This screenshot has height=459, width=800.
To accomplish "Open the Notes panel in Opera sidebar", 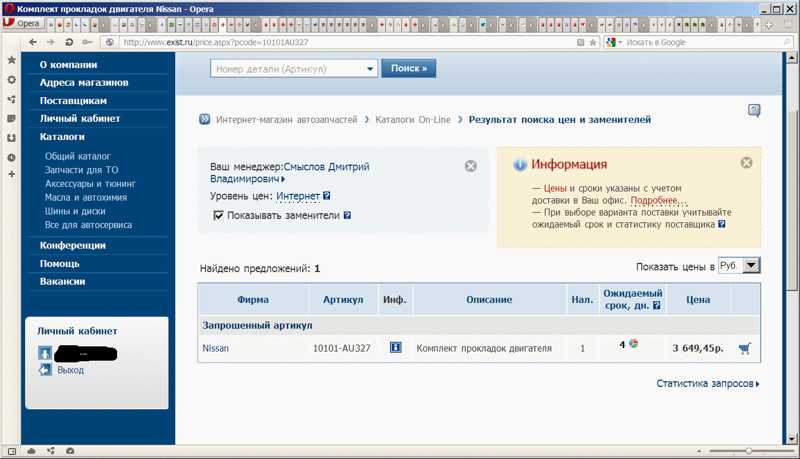I will click(x=11, y=119).
